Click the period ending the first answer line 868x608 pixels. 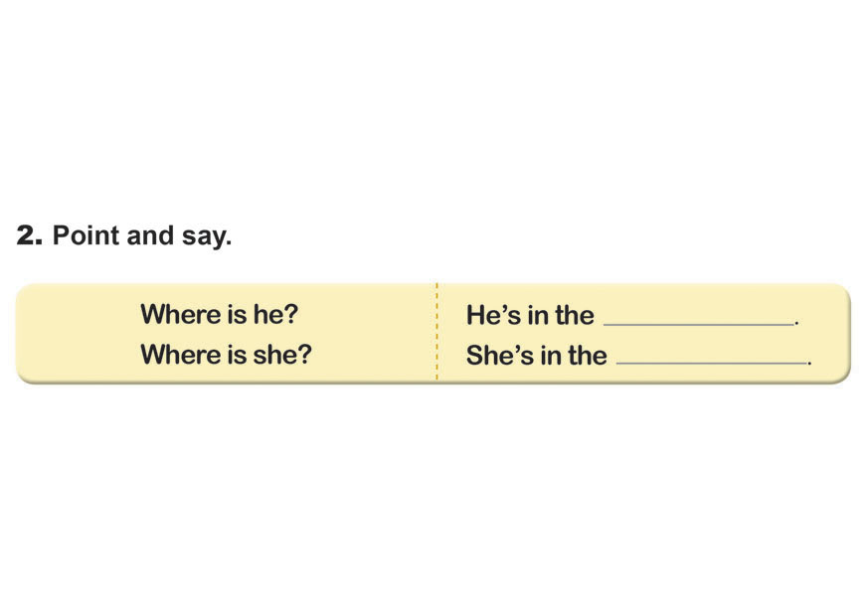click(797, 323)
